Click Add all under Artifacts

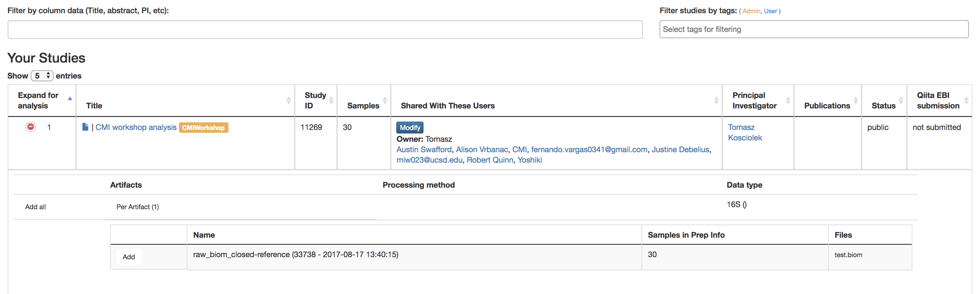click(x=35, y=207)
